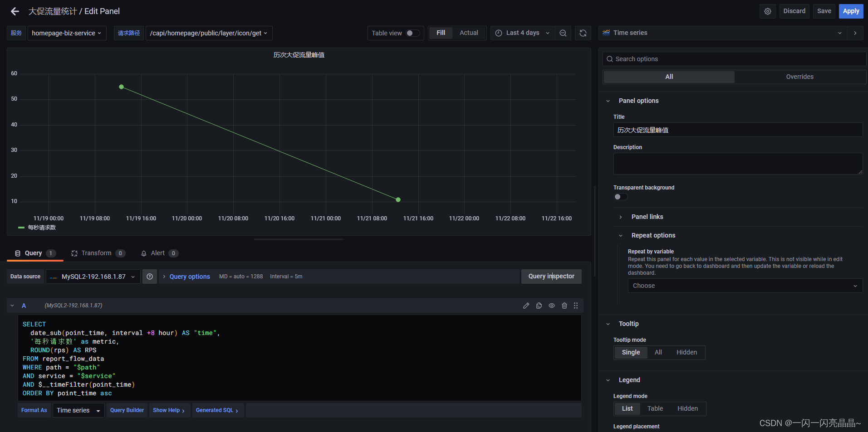Open dashboard settings gear icon
Image resolution: width=868 pixels, height=432 pixels.
pos(768,11)
